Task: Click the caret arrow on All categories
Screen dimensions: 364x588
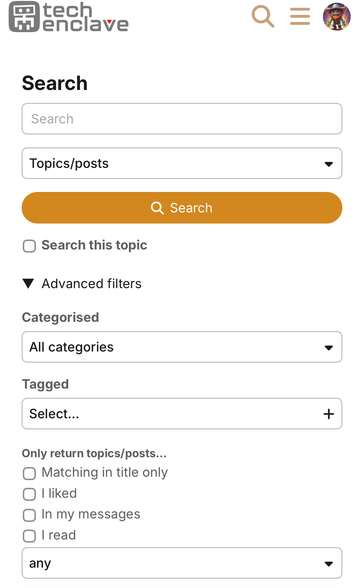Action: pyautogui.click(x=329, y=347)
